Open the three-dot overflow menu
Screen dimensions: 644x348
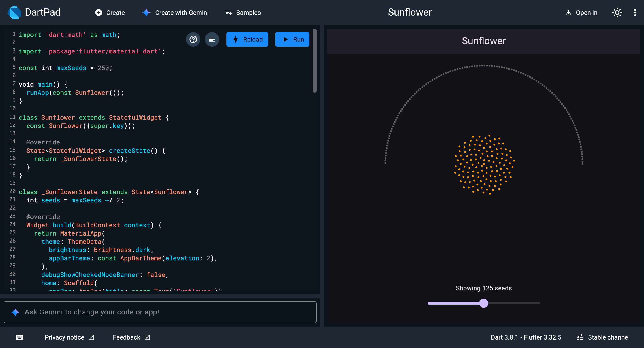point(635,13)
